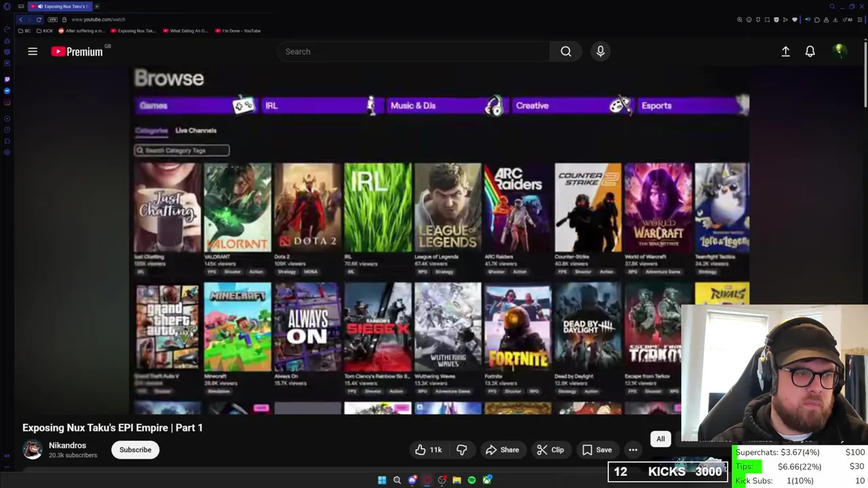Click the Clip button
Image resolution: width=868 pixels, height=488 pixels.
(x=550, y=450)
